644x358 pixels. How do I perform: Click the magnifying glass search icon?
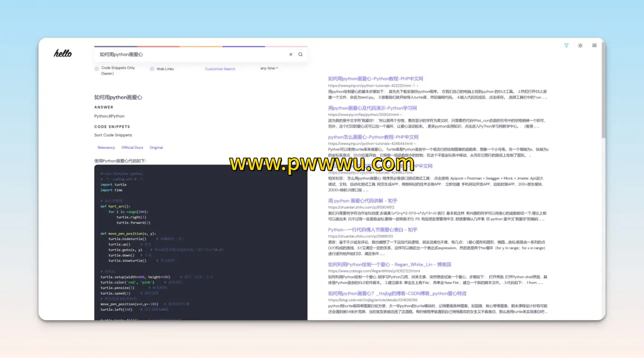(300, 54)
